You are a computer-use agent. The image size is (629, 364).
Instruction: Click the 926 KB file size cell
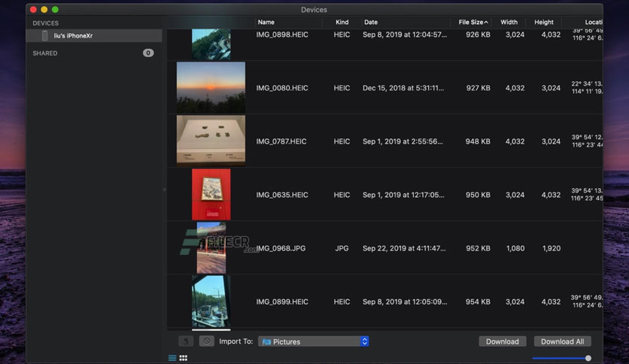(478, 35)
